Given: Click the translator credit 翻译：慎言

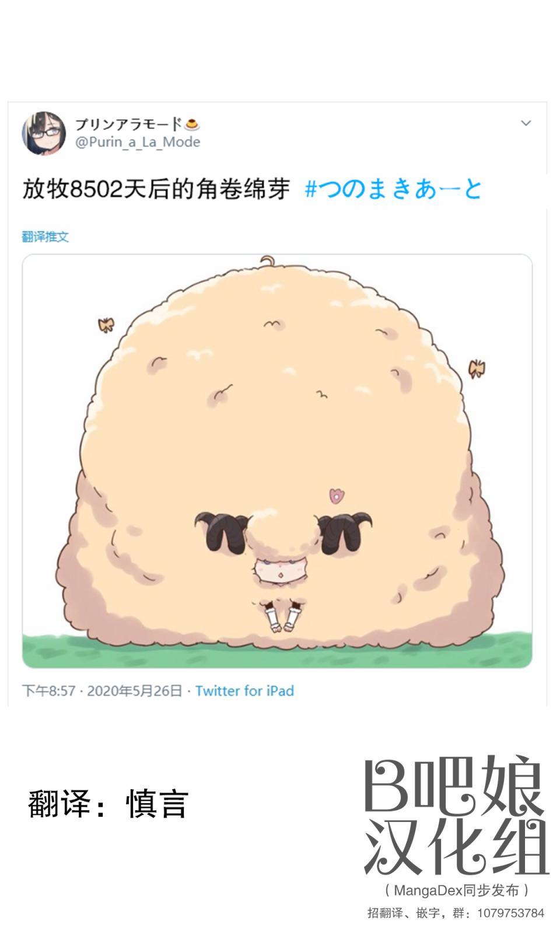Looking at the screenshot, I should pos(108,803).
